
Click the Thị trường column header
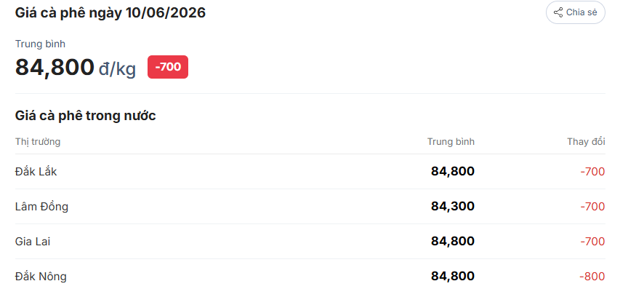pyautogui.click(x=38, y=142)
